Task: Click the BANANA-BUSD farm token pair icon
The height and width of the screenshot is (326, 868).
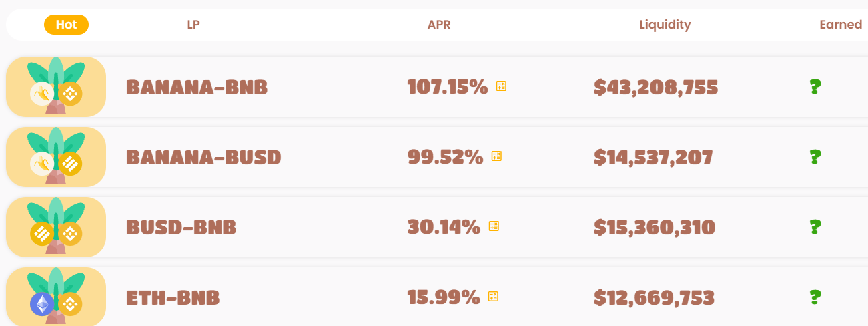Action: 56,157
